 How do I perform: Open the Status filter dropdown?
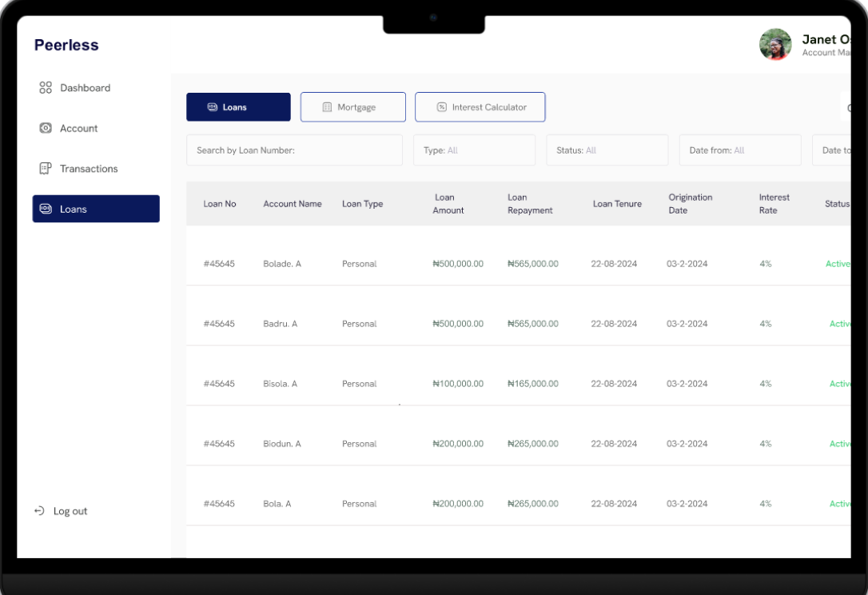click(607, 150)
